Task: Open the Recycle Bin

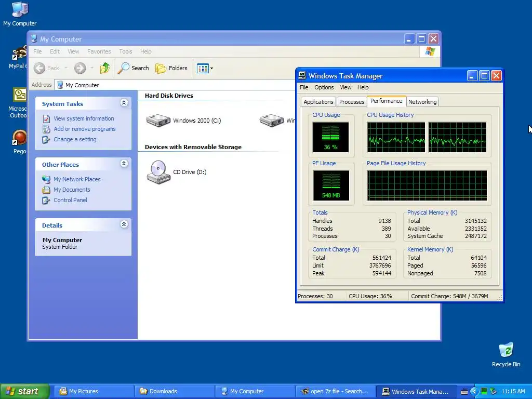Action: click(506, 354)
